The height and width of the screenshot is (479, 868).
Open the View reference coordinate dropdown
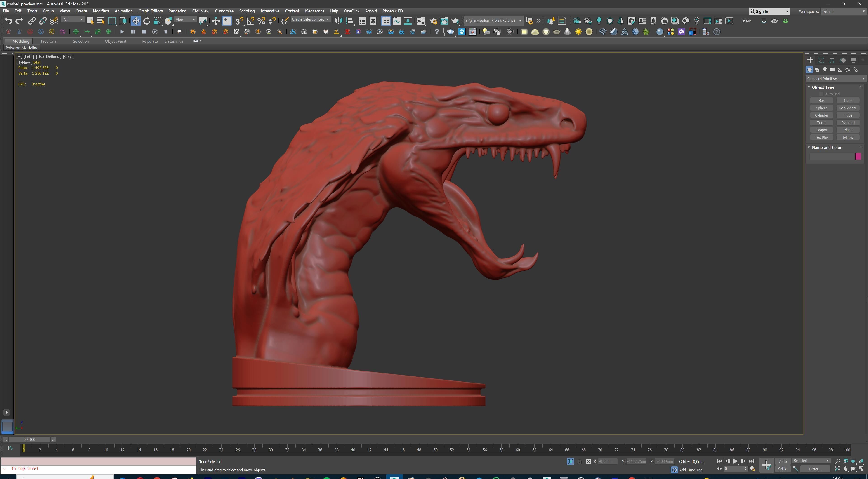[x=186, y=19]
